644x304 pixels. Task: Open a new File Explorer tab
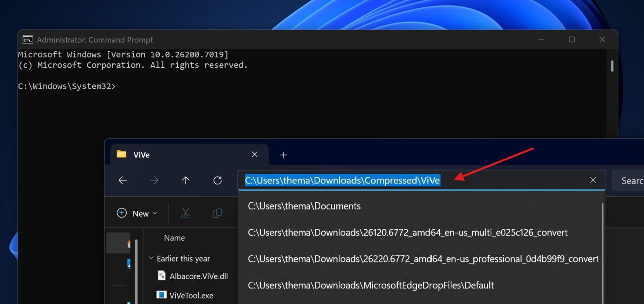point(283,155)
